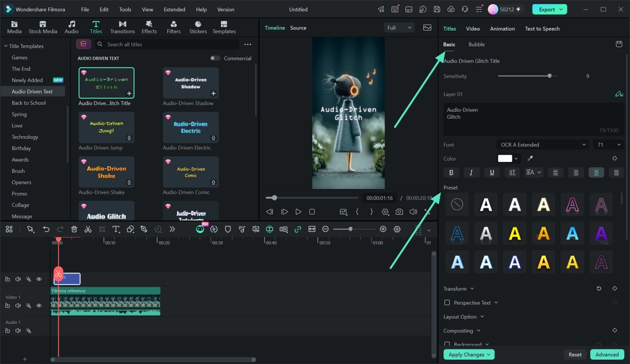Open the preview quality Full dropdown

pyautogui.click(x=399, y=28)
